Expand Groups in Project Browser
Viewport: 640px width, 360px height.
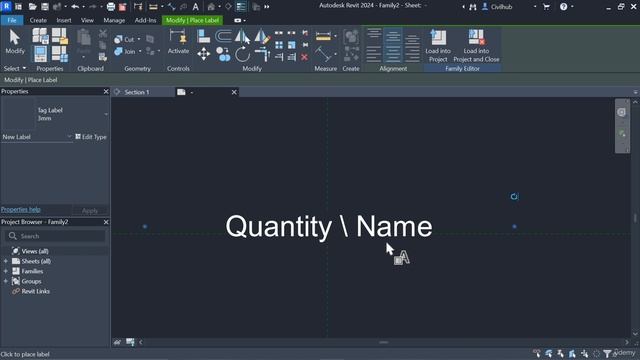pyautogui.click(x=6, y=281)
